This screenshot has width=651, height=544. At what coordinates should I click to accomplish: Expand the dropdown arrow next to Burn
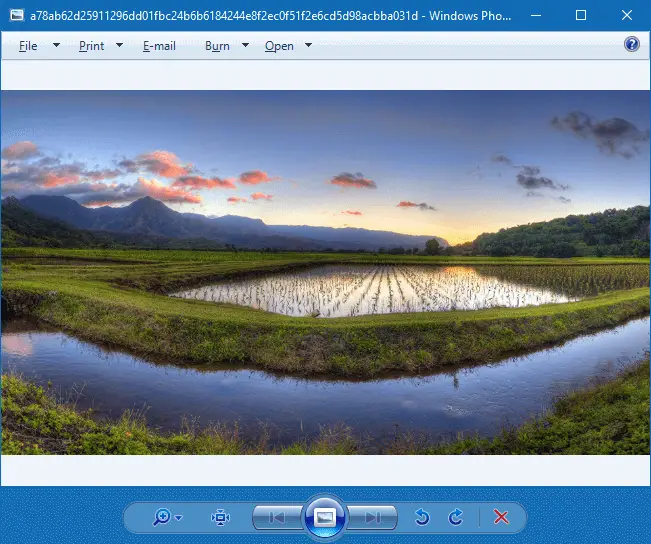[x=245, y=46]
